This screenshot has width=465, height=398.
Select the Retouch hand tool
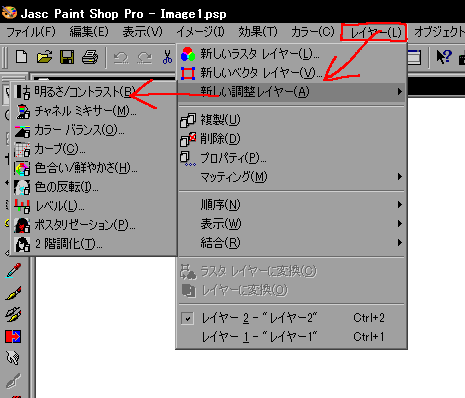13,358
